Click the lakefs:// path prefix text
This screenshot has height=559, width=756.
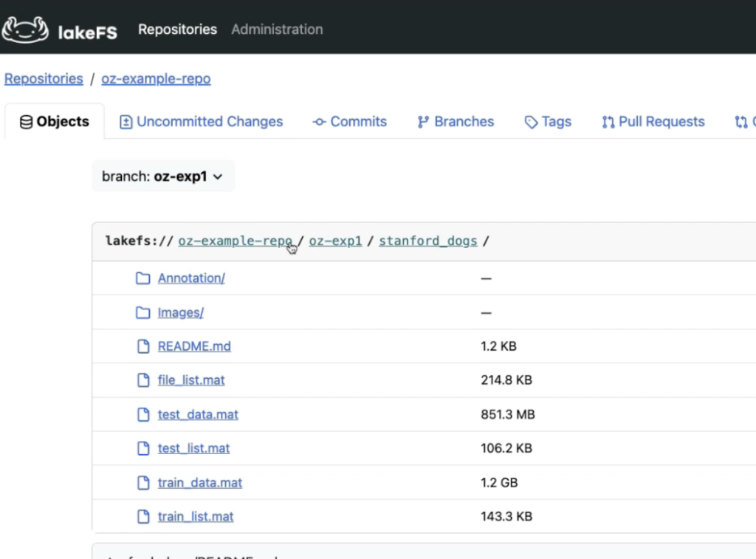[139, 241]
